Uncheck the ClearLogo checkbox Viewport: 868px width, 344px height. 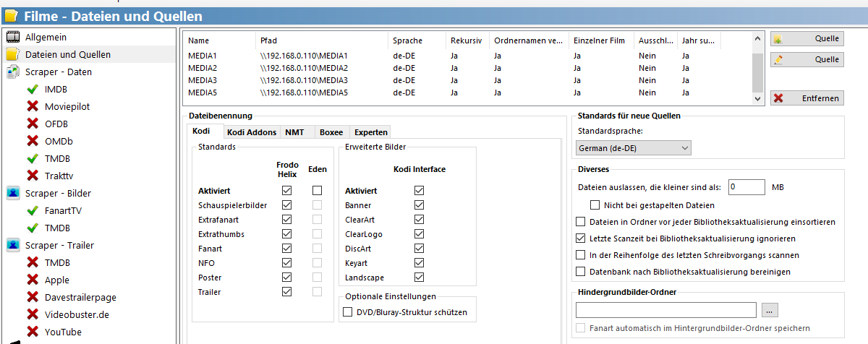[x=419, y=234]
